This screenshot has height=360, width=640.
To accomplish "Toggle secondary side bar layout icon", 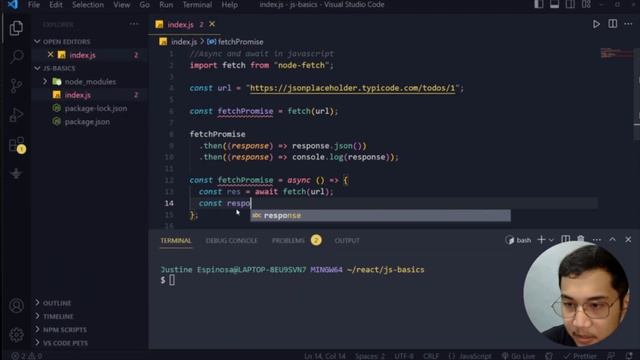I will (x=570, y=4).
